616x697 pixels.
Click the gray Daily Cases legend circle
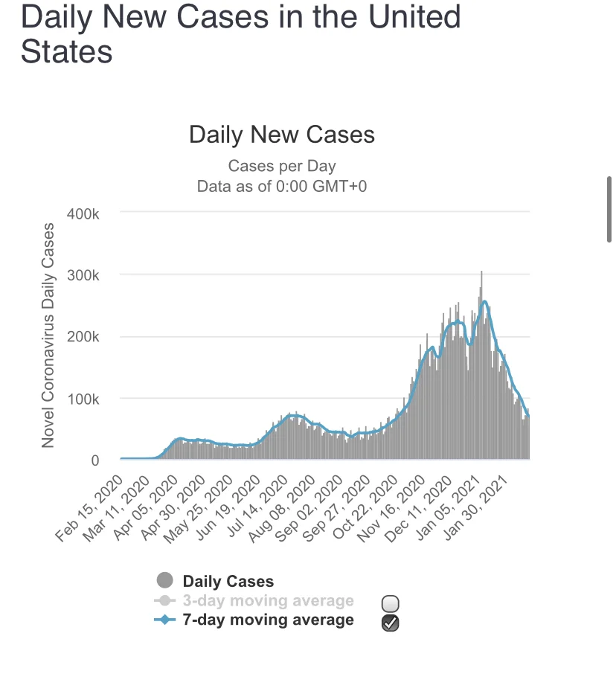pos(165,581)
